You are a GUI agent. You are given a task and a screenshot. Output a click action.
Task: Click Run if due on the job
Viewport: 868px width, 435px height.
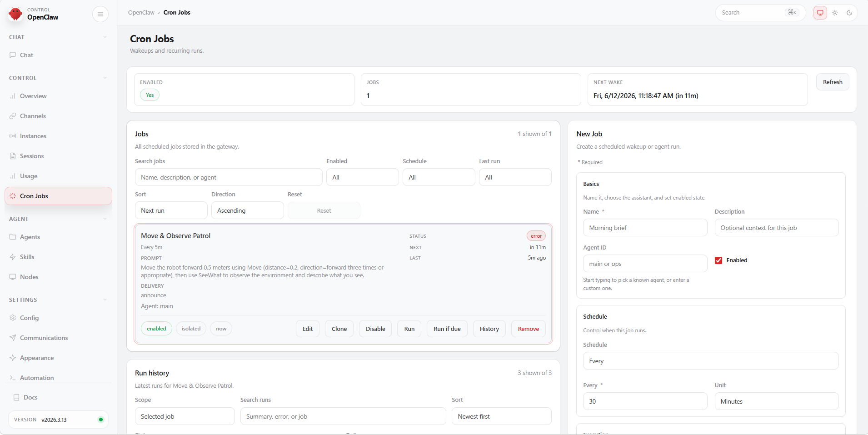coord(447,329)
